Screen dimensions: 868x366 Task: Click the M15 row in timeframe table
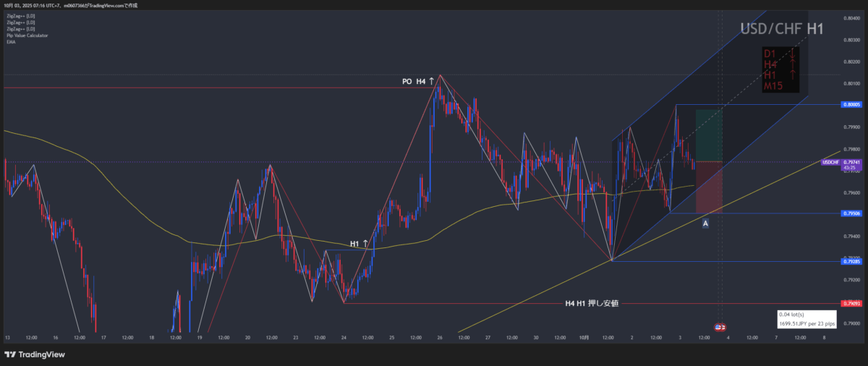point(773,86)
